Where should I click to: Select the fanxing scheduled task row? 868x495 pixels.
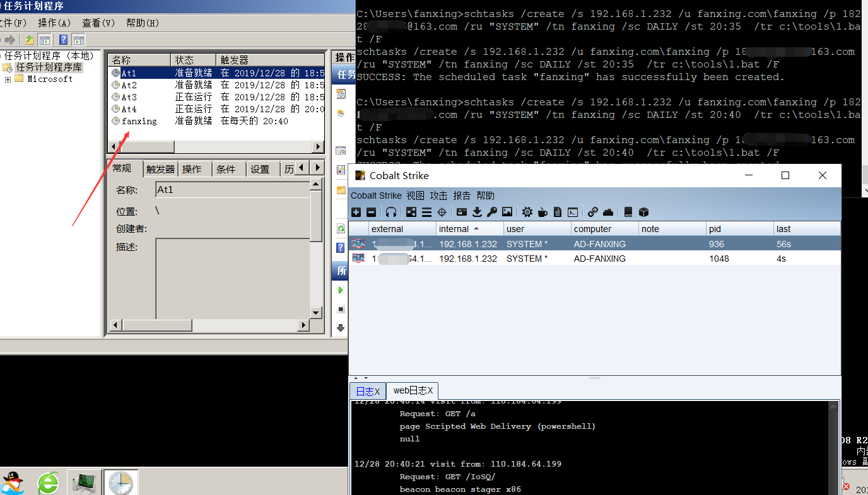[x=217, y=121]
